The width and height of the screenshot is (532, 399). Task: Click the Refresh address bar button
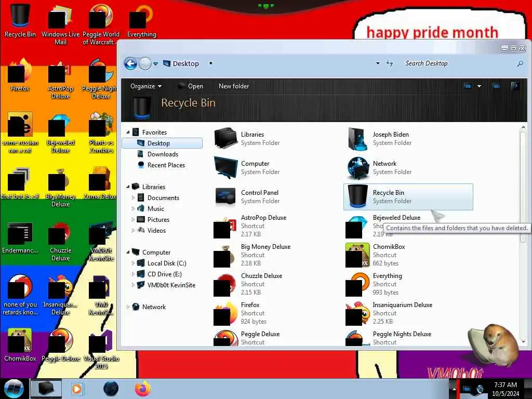tap(390, 63)
